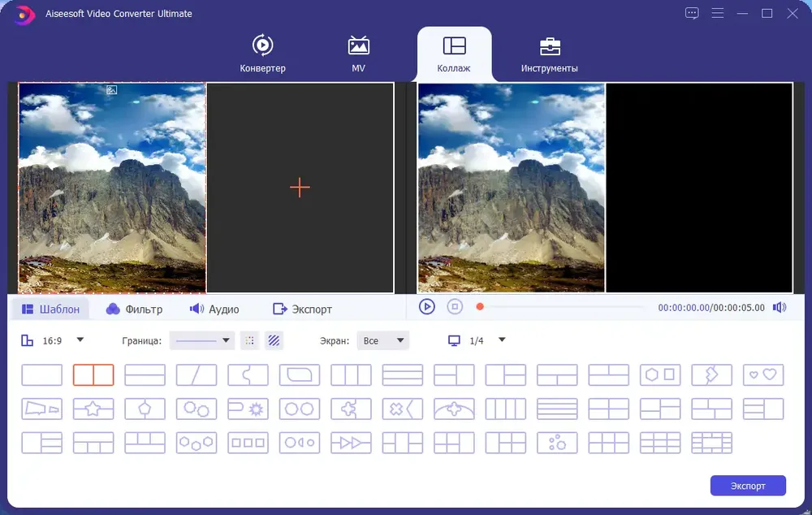Pick the double arrows template

[351, 443]
